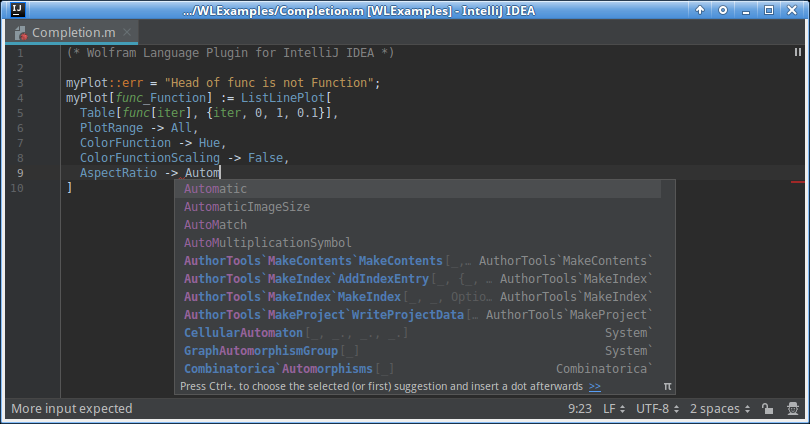This screenshot has height=424, width=810.
Task: Pick AuthorTools`MakeContents`MakeContents suggestion
Action: tap(417, 261)
